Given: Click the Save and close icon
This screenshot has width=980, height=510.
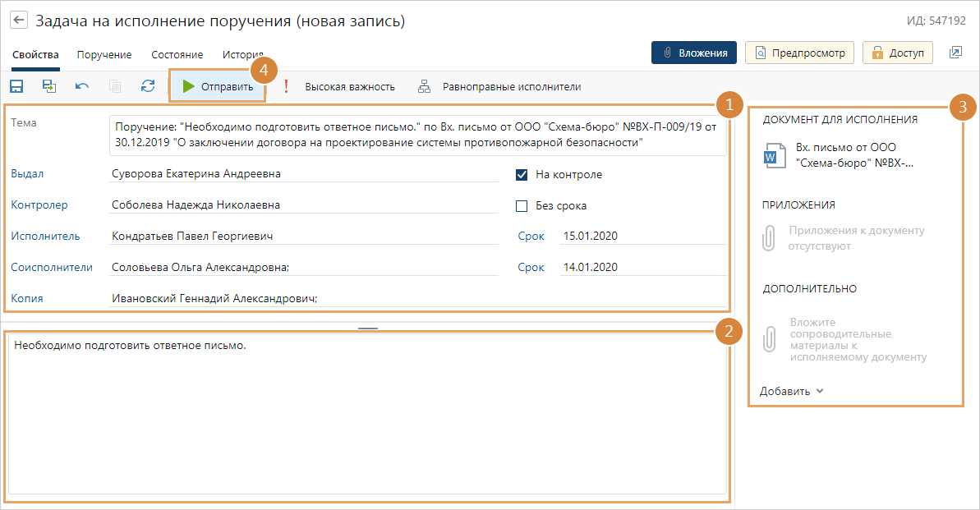Looking at the screenshot, I should pos(49,86).
